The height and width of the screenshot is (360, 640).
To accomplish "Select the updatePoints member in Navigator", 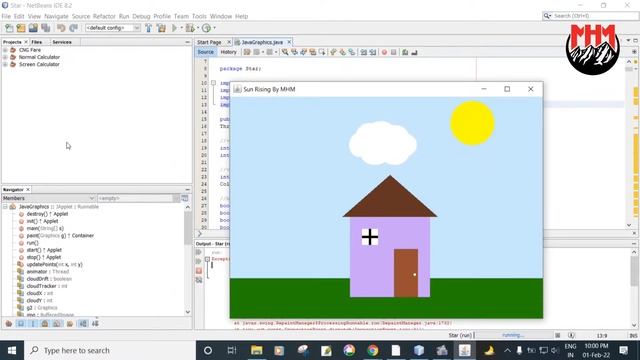I will click(x=54, y=264).
